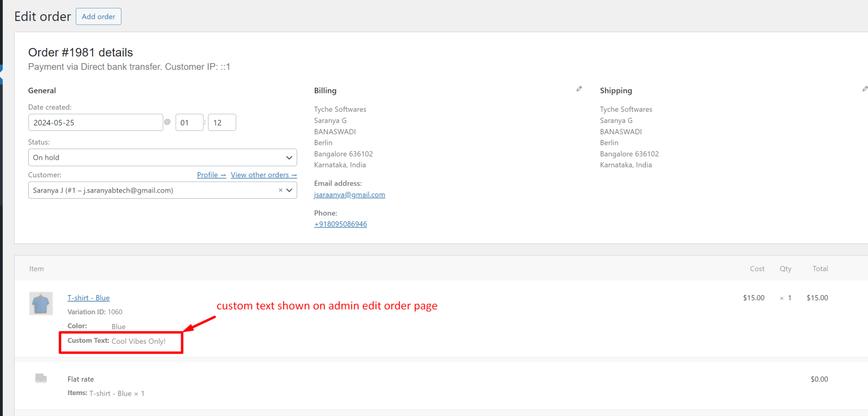Click the View other orders link
Viewport: 868px width, 416px height.
point(263,175)
